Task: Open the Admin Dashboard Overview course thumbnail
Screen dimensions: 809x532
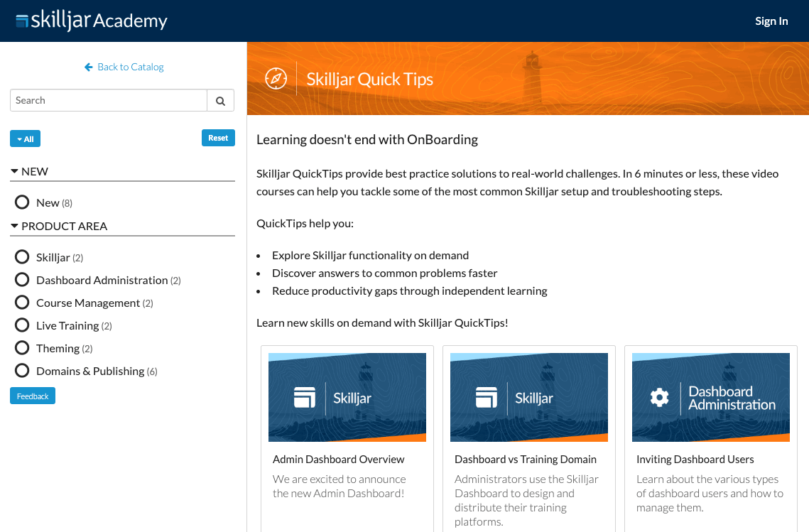Action: coord(347,397)
